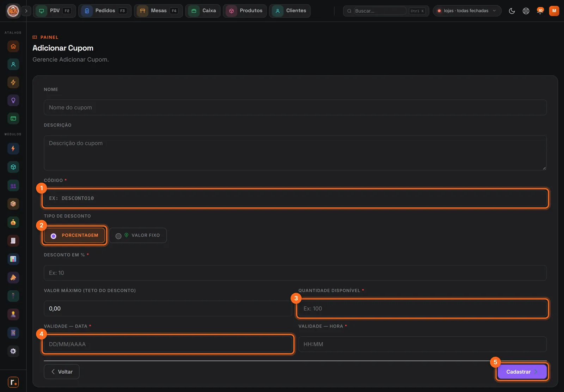Open the calculator module icon

[x=13, y=332]
